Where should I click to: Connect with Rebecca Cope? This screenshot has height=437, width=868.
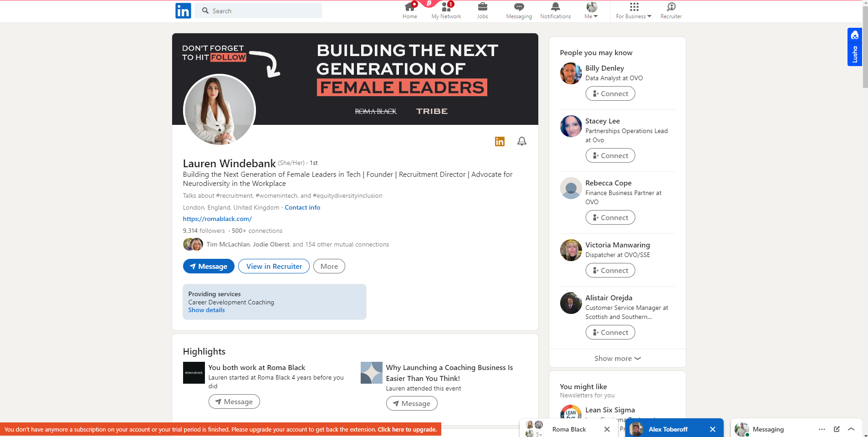point(610,217)
